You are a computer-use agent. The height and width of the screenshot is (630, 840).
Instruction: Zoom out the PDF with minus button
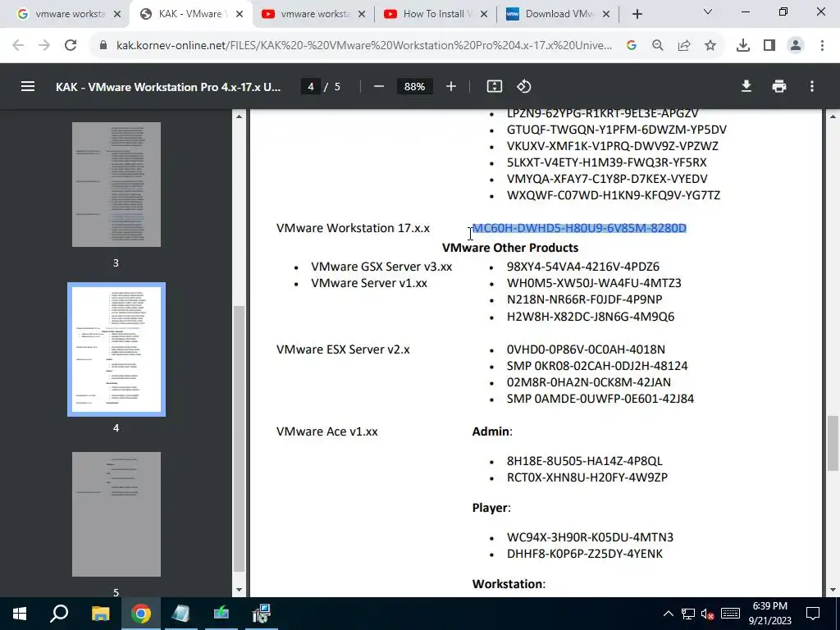tap(379, 86)
